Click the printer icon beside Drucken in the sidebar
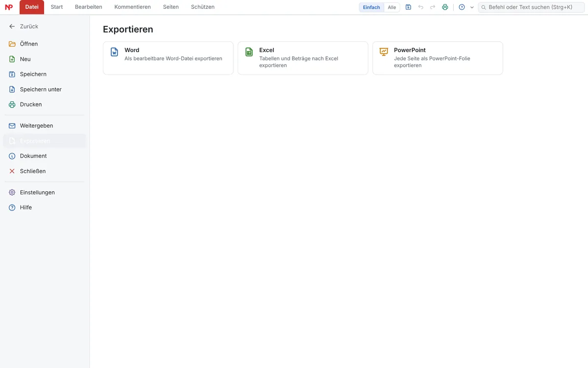Viewport: 588px width, 368px height. point(12,105)
